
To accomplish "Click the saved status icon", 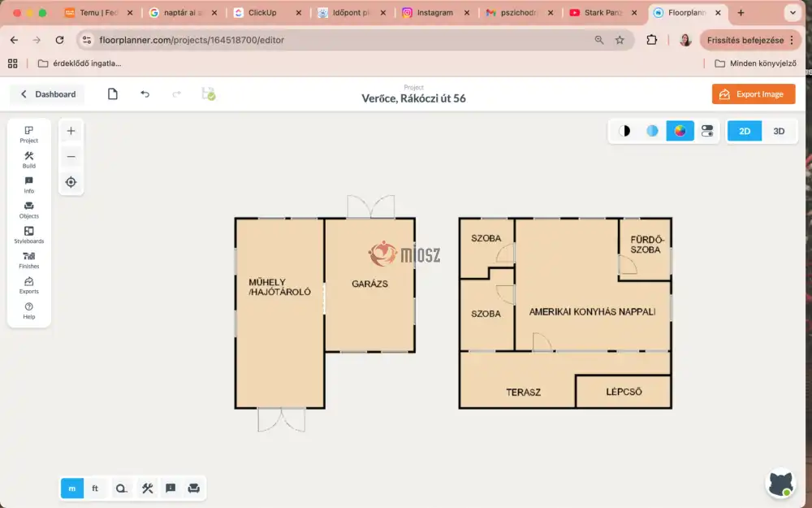I will click(208, 93).
